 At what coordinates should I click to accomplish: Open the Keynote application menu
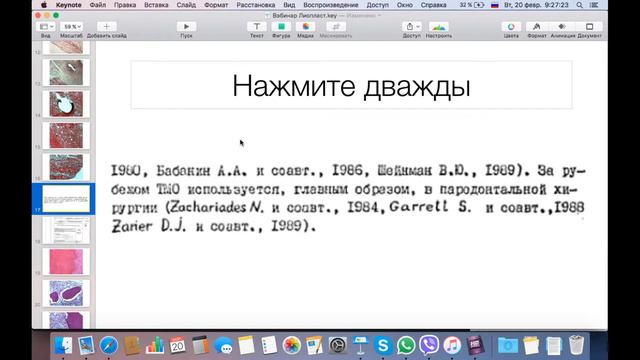pyautogui.click(x=68, y=5)
